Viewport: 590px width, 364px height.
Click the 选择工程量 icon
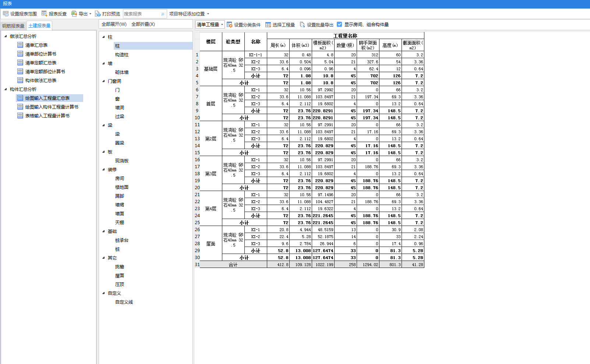(x=268, y=25)
